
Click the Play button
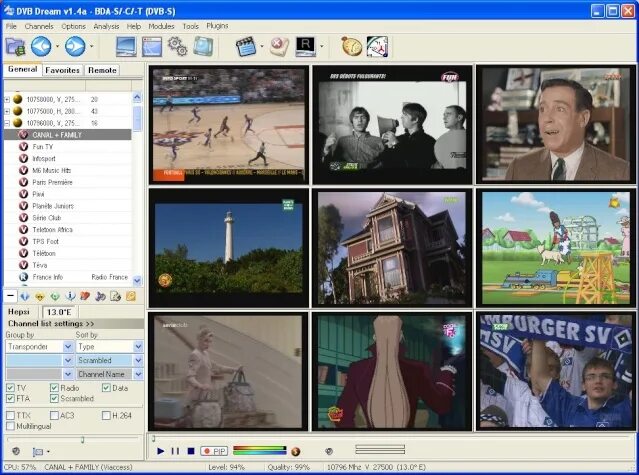(x=161, y=451)
